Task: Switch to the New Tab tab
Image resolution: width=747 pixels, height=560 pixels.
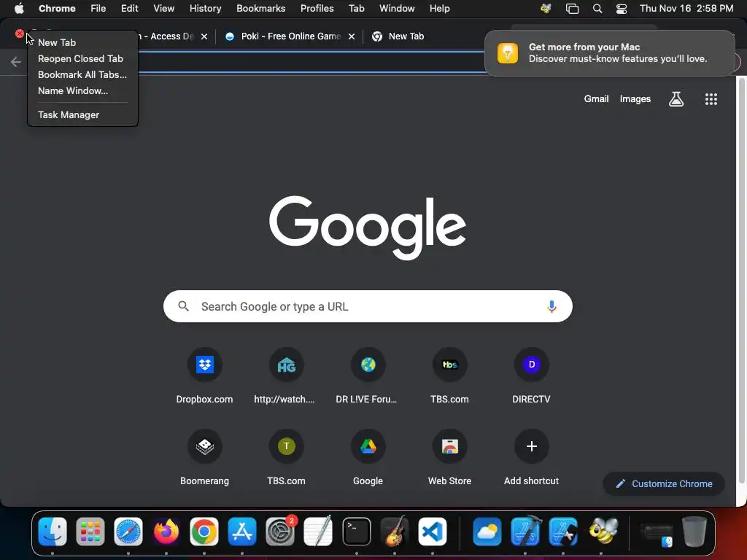Action: (406, 36)
